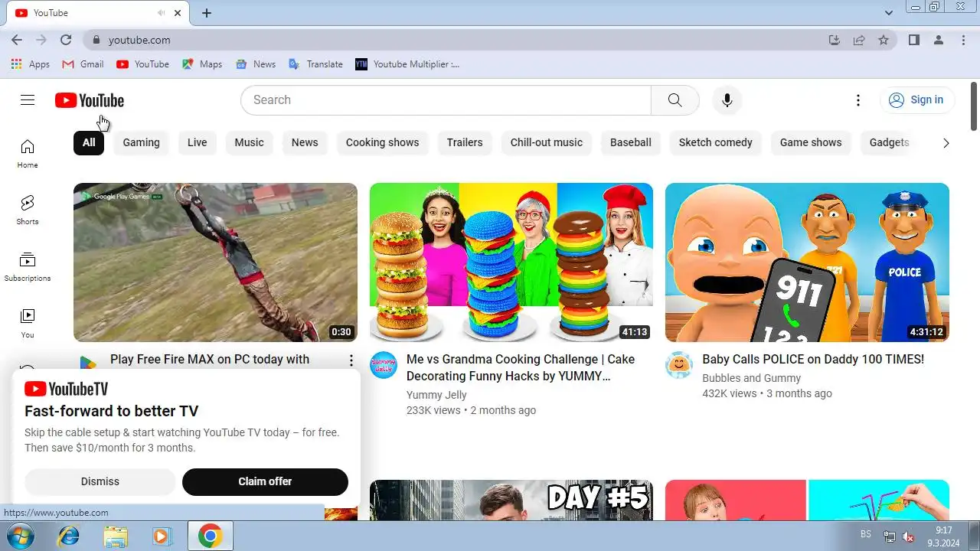
Task: Open Translate bookmark
Action: (315, 64)
